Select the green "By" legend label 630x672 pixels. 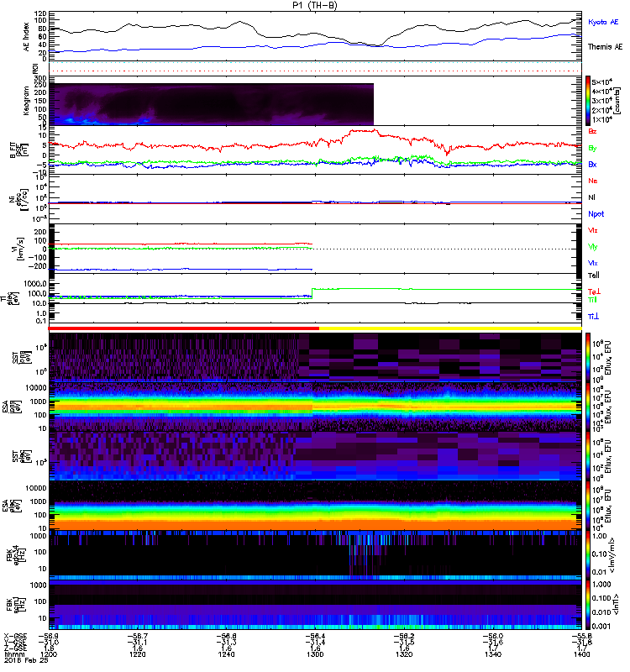(592, 149)
